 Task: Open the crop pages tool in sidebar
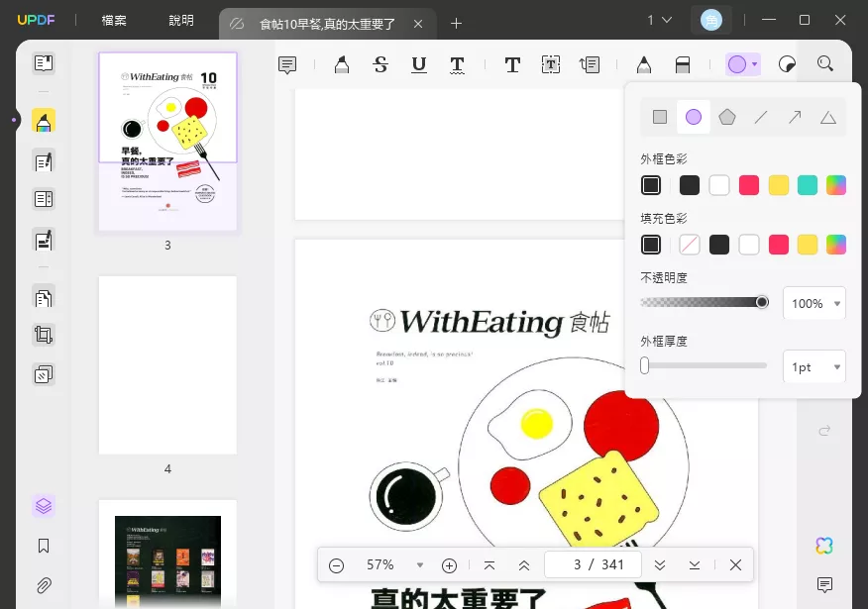[x=44, y=335]
